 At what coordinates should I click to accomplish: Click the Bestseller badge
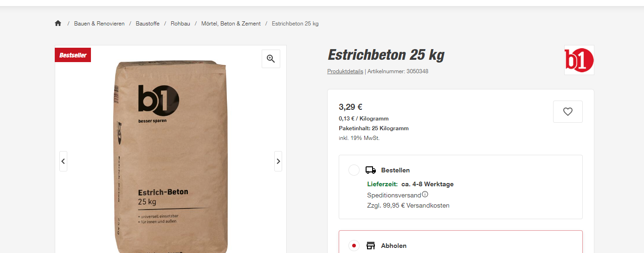(73, 55)
